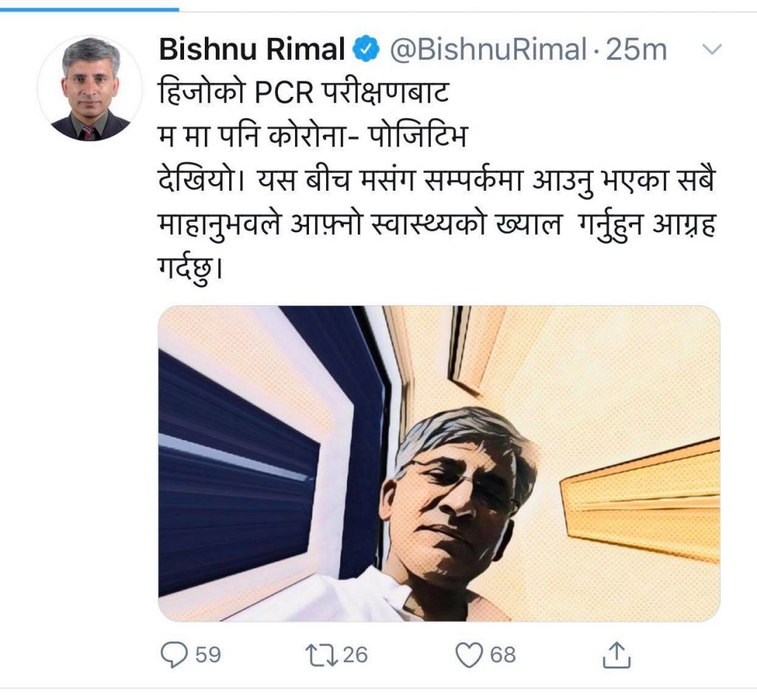This screenshot has width=757, height=700.
Task: Open the 25m tweet timestamp
Action: coord(637,50)
